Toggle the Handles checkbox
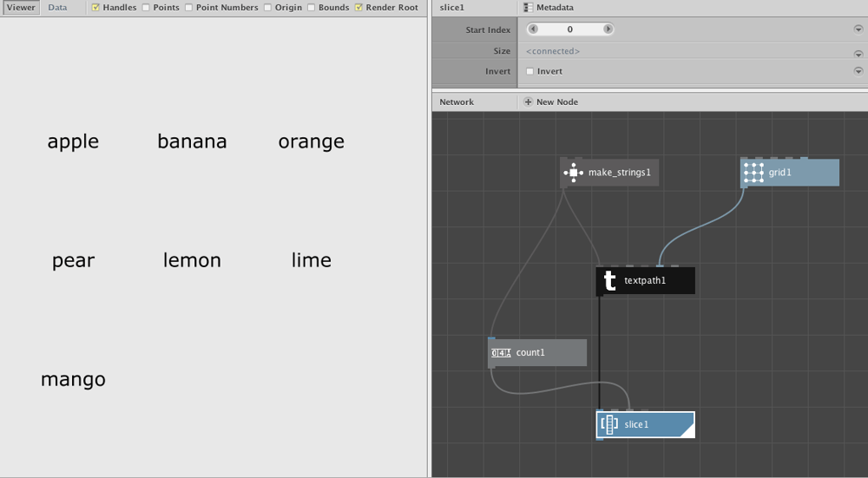868x478 pixels. coord(95,8)
